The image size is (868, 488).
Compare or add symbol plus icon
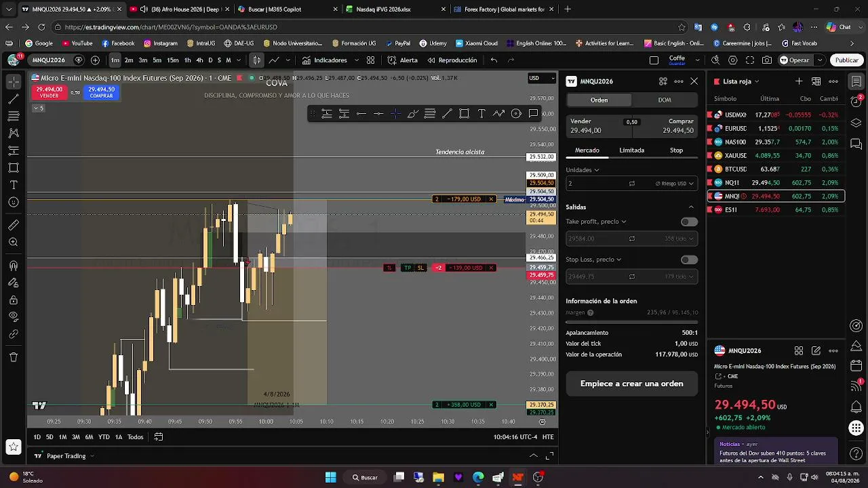(x=95, y=60)
